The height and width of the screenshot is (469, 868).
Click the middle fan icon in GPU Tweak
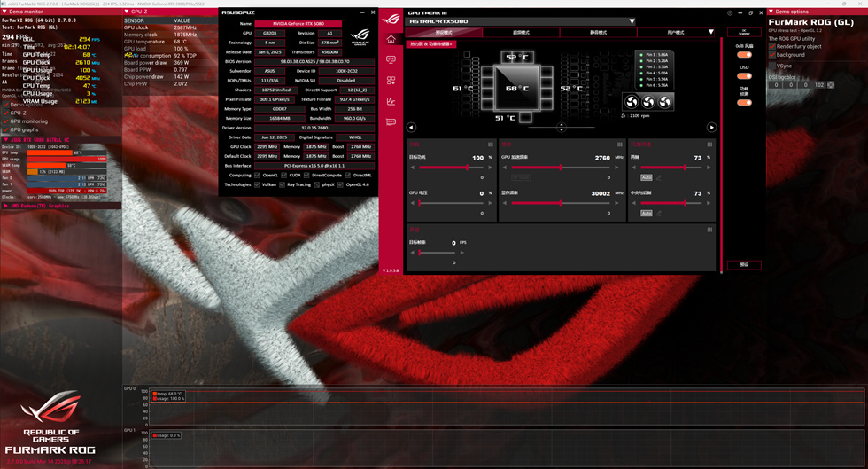pyautogui.click(x=647, y=101)
